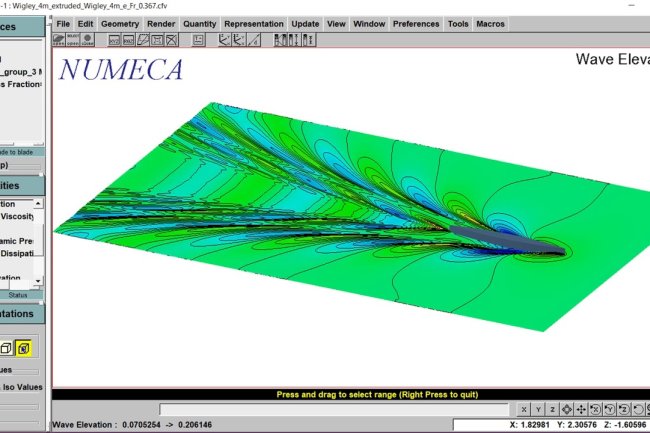Open the Geometry menu
This screenshot has width=650, height=433.
(x=120, y=24)
